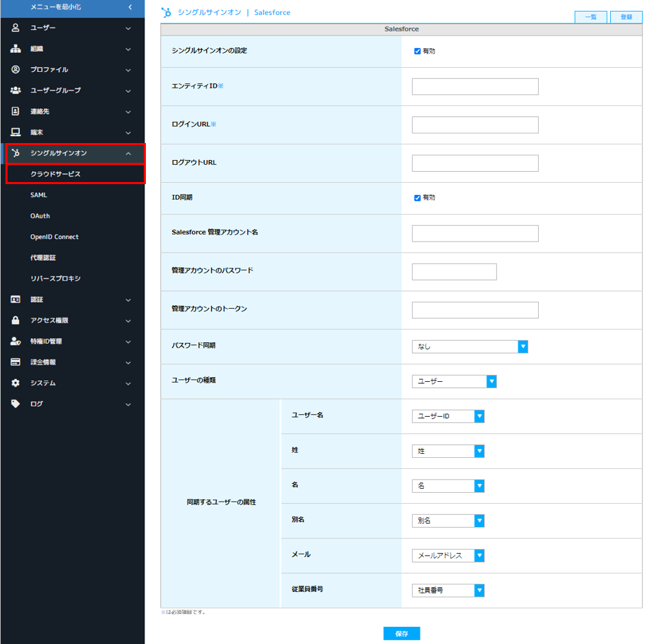Open the 連絡先 menu label
Viewport: 658px width, 644px height.
40,112
